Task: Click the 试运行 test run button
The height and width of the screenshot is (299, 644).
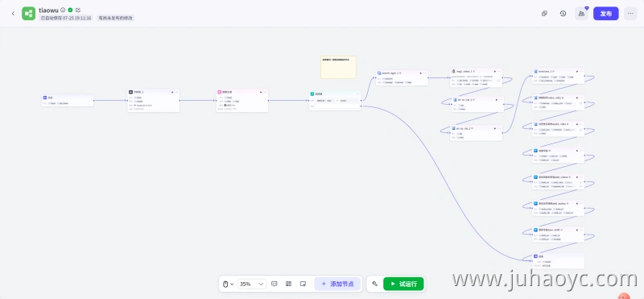Action: (x=403, y=284)
